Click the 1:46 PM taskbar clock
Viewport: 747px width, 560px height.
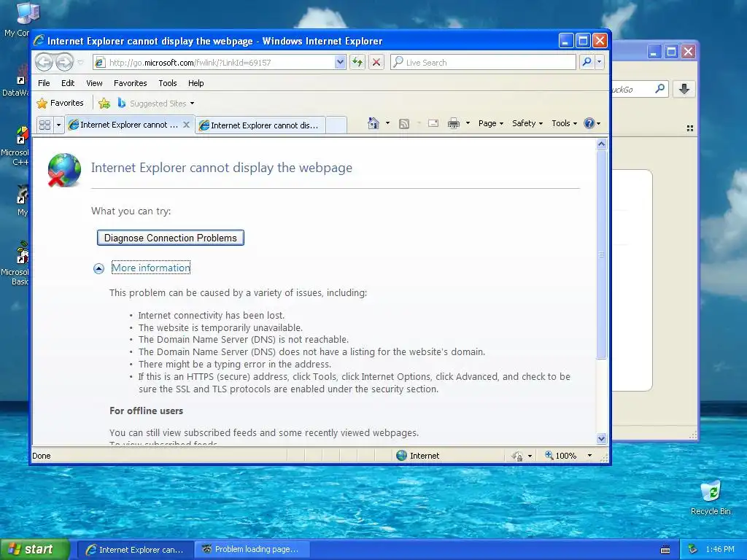pyautogui.click(x=720, y=549)
